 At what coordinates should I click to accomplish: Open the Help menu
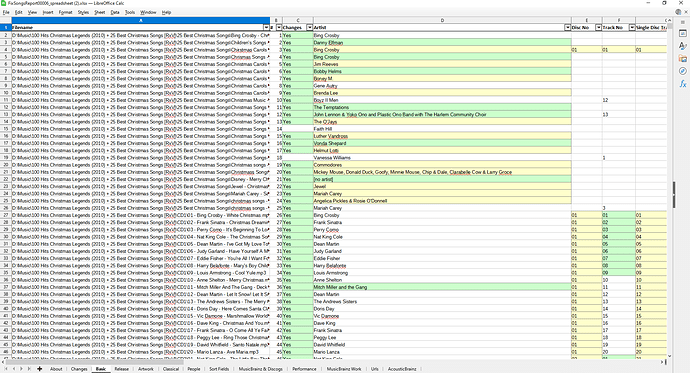coord(166,12)
